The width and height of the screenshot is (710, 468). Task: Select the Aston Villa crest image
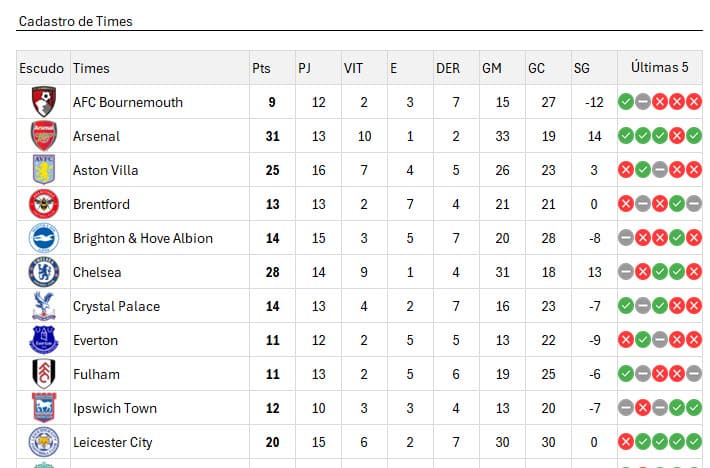tap(43, 170)
